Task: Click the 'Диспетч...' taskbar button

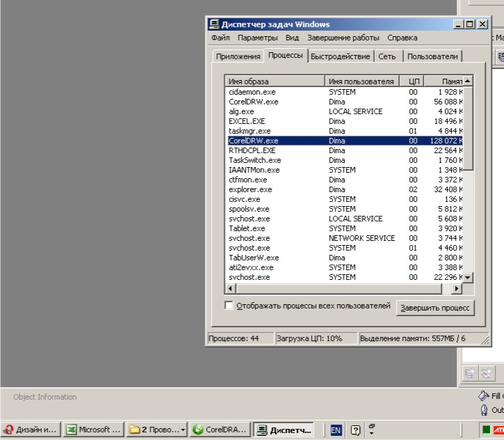Action: pyautogui.click(x=283, y=430)
